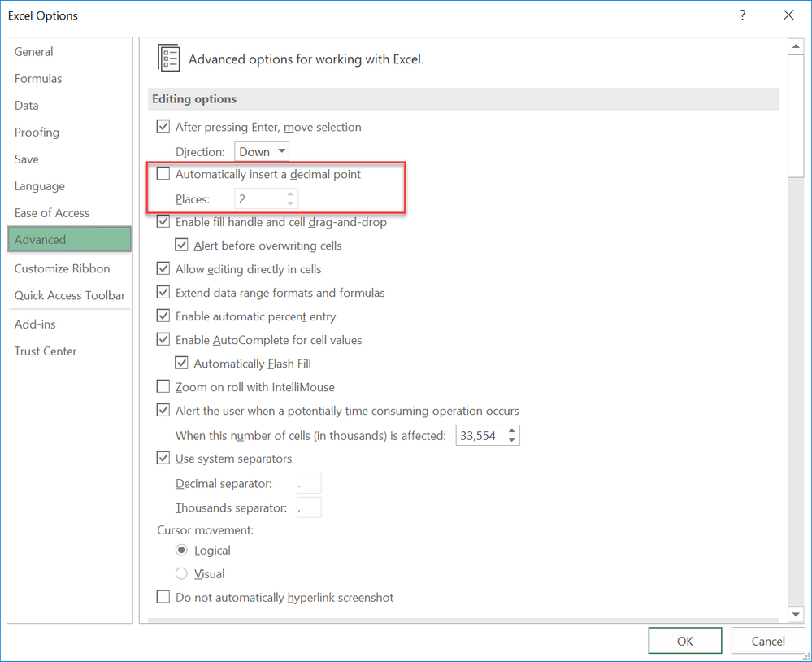Open the Direction dropdown showing Down

262,152
